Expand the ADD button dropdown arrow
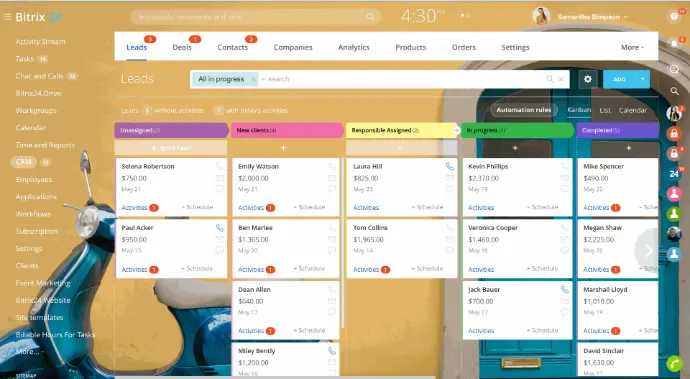Image resolution: width=690 pixels, height=379 pixels. (642, 79)
